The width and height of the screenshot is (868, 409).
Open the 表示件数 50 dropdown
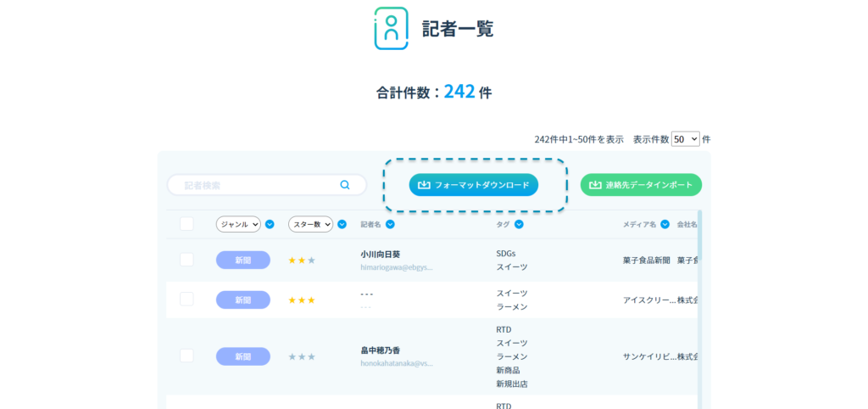coord(685,139)
